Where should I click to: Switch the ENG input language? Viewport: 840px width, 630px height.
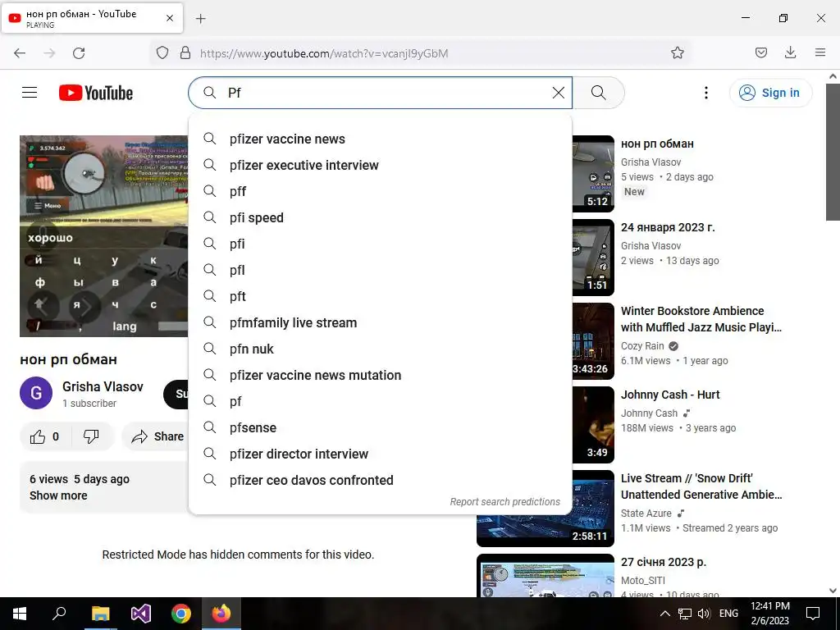coord(728,614)
